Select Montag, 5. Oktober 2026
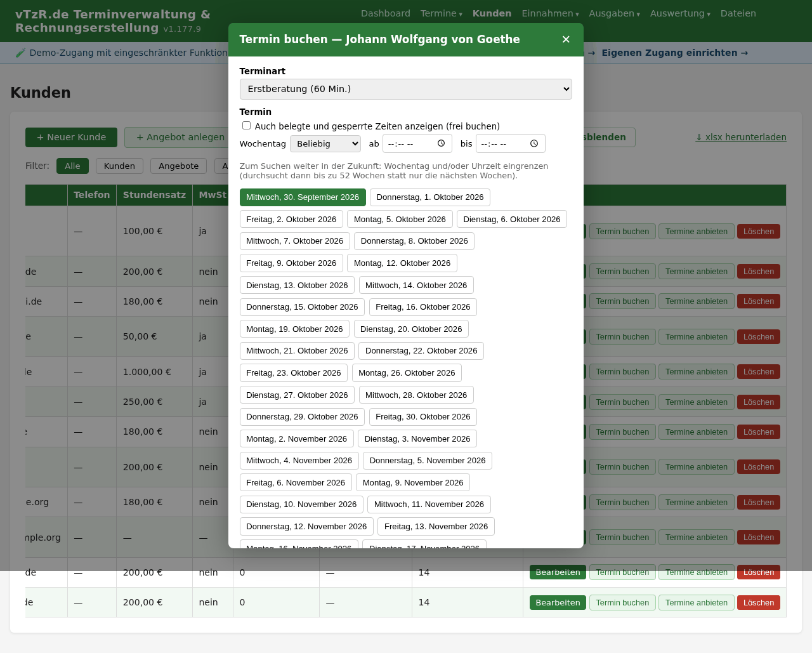 (400, 220)
